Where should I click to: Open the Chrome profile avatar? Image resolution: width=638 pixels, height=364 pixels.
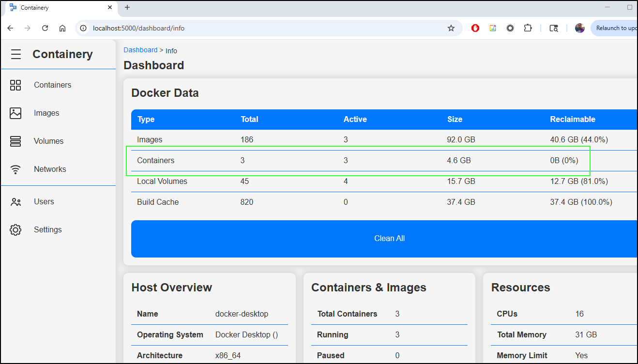tap(580, 28)
